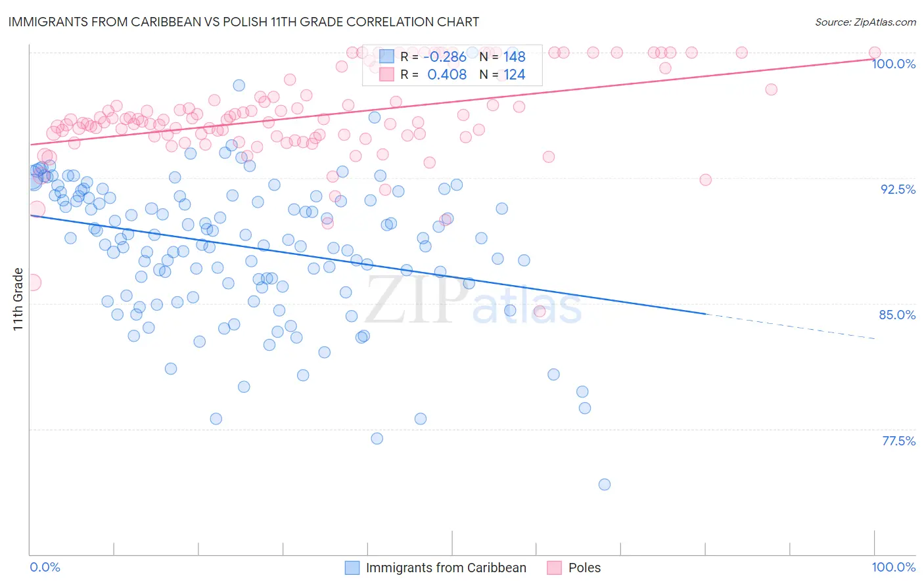This screenshot has width=924, height=586.
Task: Click the 0.0% x-axis label
Action: tap(45, 567)
